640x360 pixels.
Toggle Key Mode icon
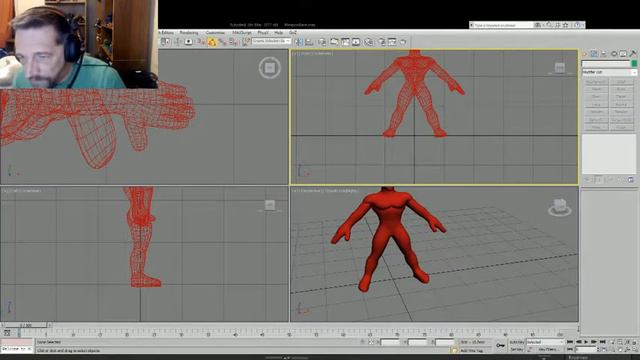coord(570,350)
